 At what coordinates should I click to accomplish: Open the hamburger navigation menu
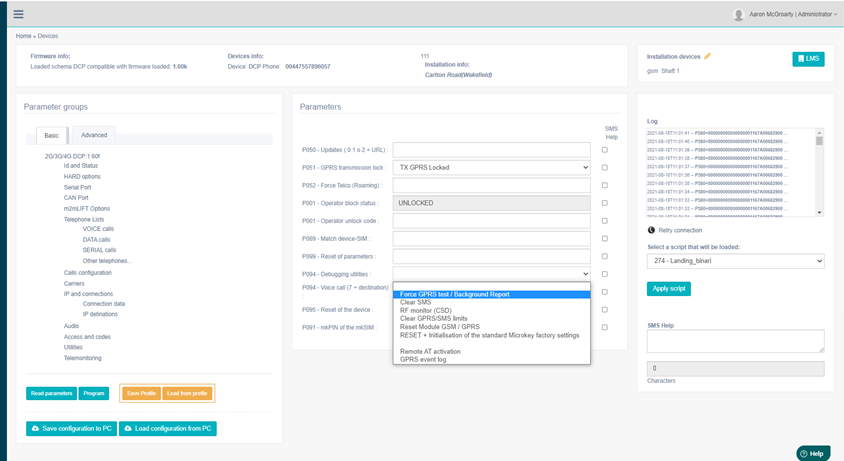click(18, 14)
